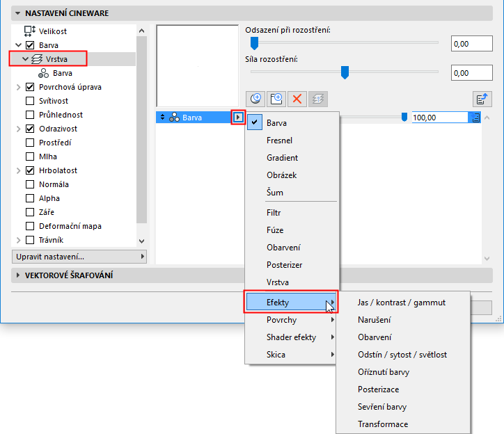Open the Upravit nastavení dropdown
Viewport: 504px width, 434px height.
(79, 257)
